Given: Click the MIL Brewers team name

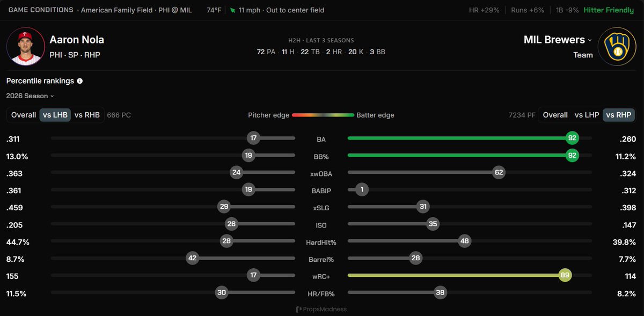Looking at the screenshot, I should click(x=554, y=40).
